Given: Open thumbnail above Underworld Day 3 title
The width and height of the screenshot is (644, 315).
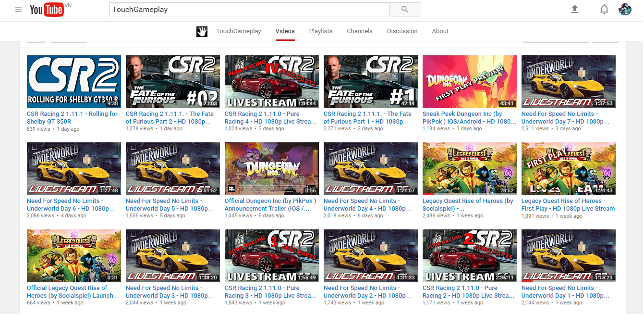Looking at the screenshot, I should (173, 256).
